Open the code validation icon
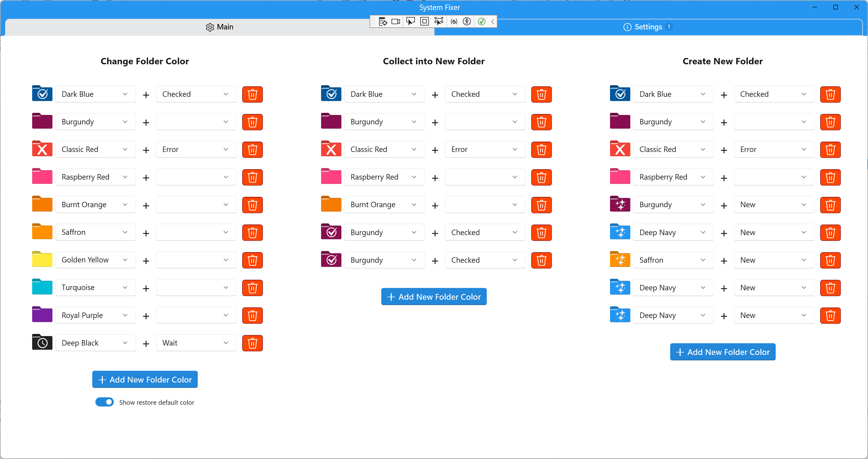This screenshot has height=459, width=868. pos(453,21)
